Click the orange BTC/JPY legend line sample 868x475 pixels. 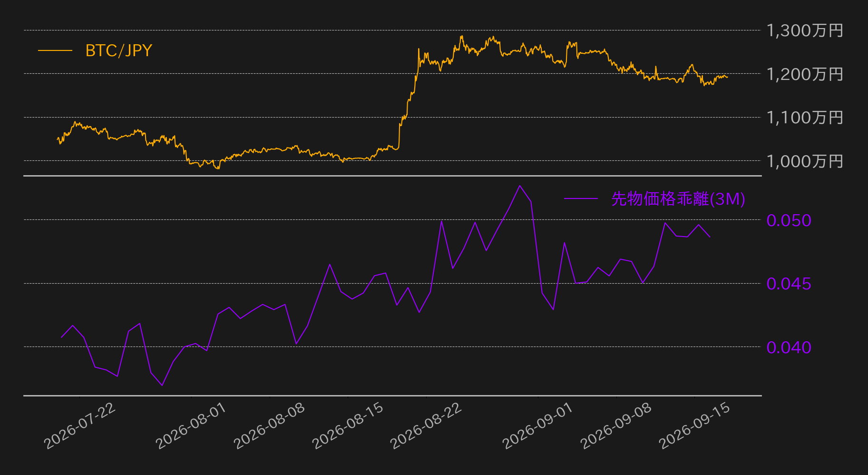55,50
